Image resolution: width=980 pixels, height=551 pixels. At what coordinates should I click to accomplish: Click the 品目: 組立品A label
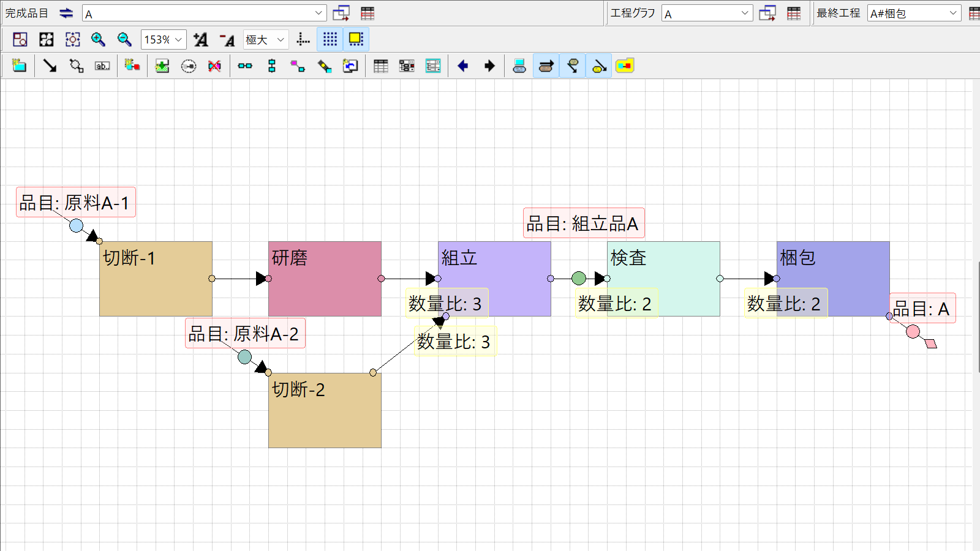click(584, 223)
